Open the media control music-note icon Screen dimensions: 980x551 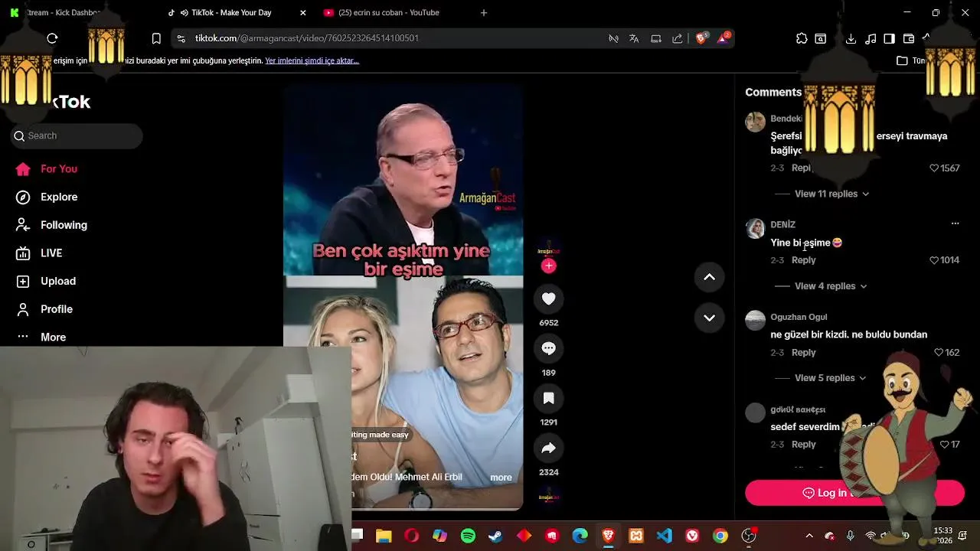point(870,38)
